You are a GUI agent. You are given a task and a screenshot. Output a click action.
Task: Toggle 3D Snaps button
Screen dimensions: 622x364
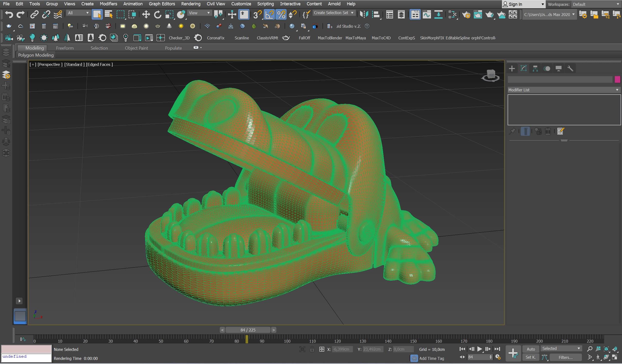(257, 14)
